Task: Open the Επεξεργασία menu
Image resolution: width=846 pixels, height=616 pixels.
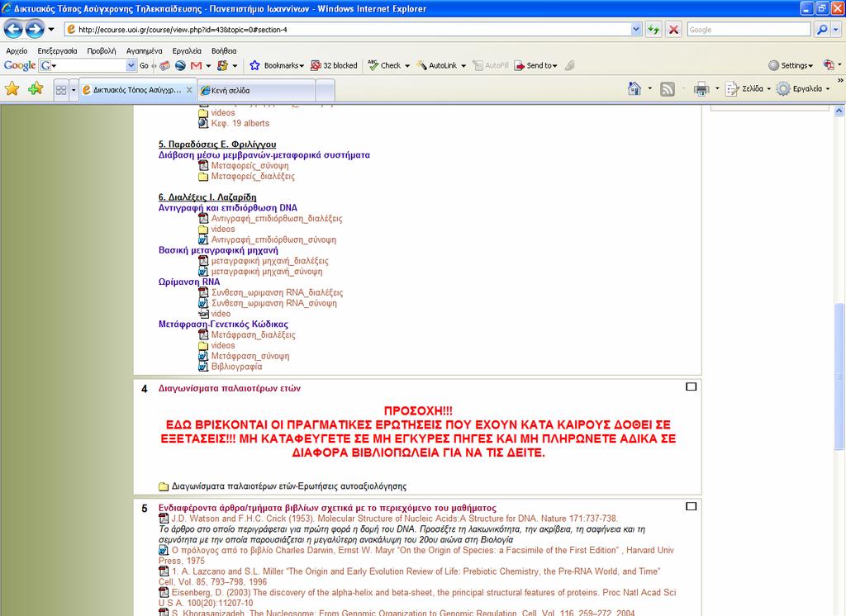Action: point(57,50)
